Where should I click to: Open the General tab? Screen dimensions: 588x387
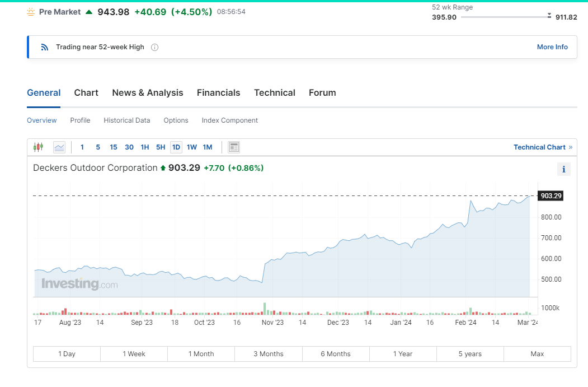(x=44, y=93)
